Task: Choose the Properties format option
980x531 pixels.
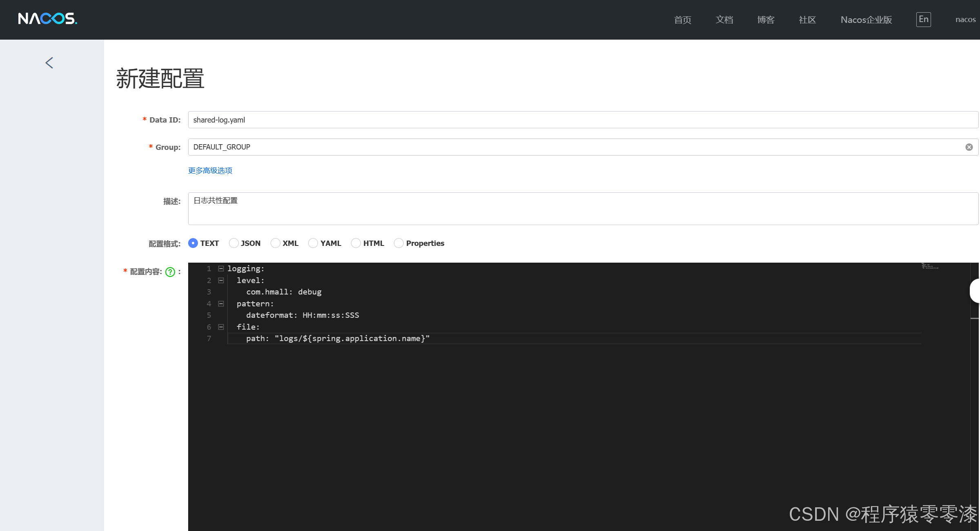Action: pos(399,243)
